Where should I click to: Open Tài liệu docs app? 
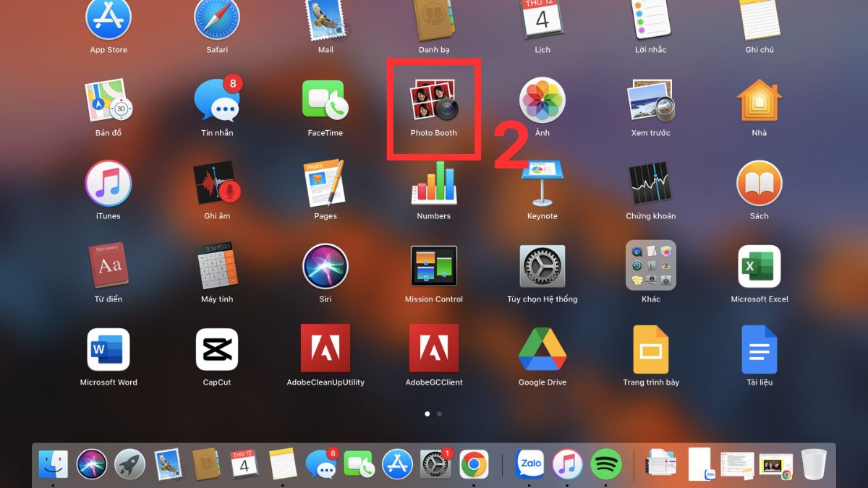click(759, 348)
